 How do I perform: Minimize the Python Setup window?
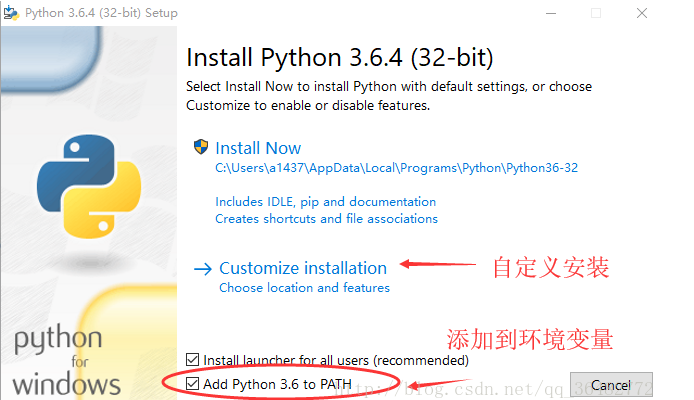[x=551, y=13]
